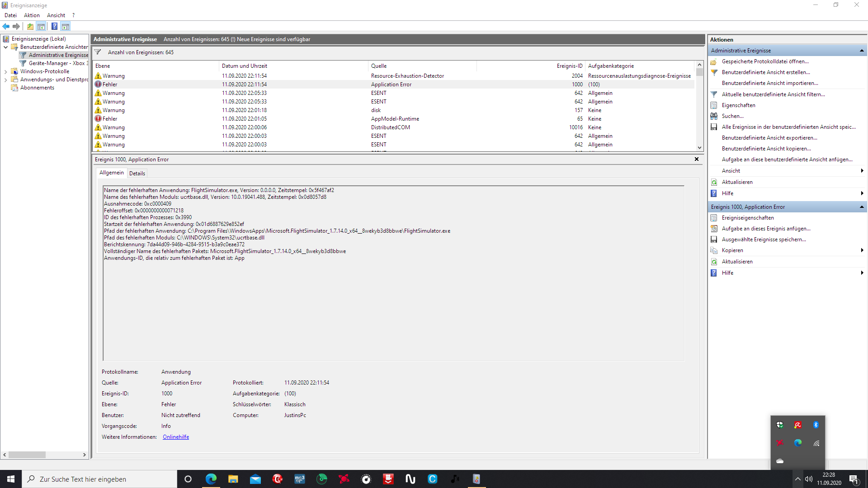The image size is (868, 488).
Task: Collapse hidden tray icons chevron
Action: 797,479
